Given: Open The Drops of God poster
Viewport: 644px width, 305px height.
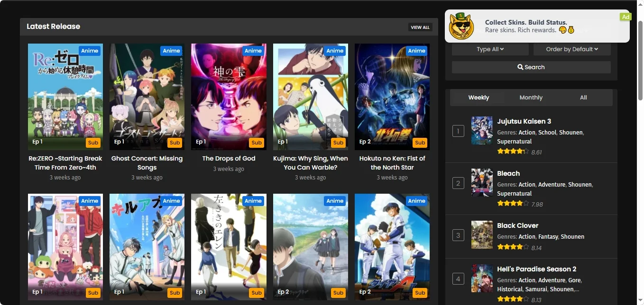Looking at the screenshot, I should [x=229, y=97].
